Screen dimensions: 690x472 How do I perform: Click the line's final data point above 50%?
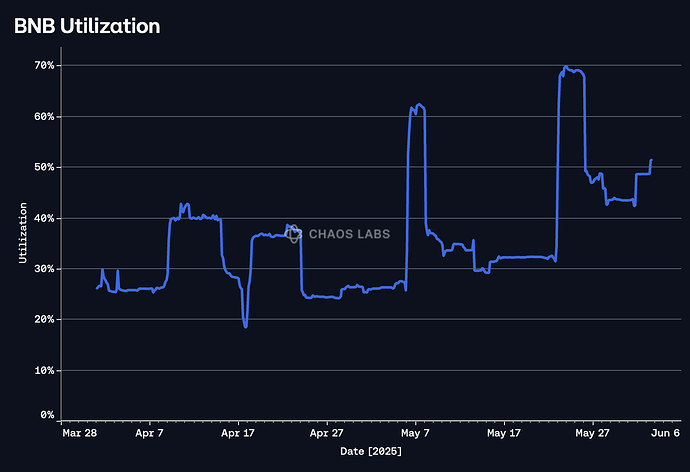point(651,160)
